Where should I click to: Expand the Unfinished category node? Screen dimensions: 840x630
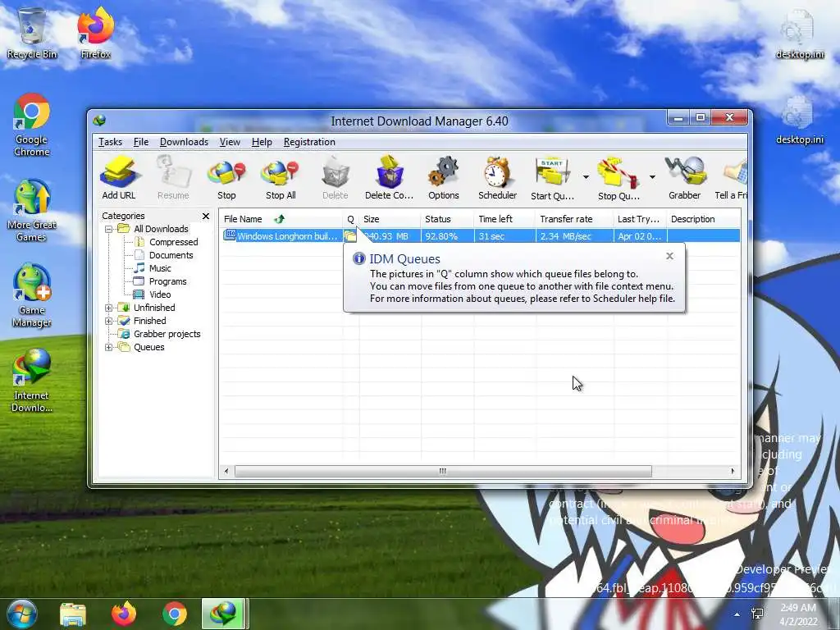click(x=109, y=308)
